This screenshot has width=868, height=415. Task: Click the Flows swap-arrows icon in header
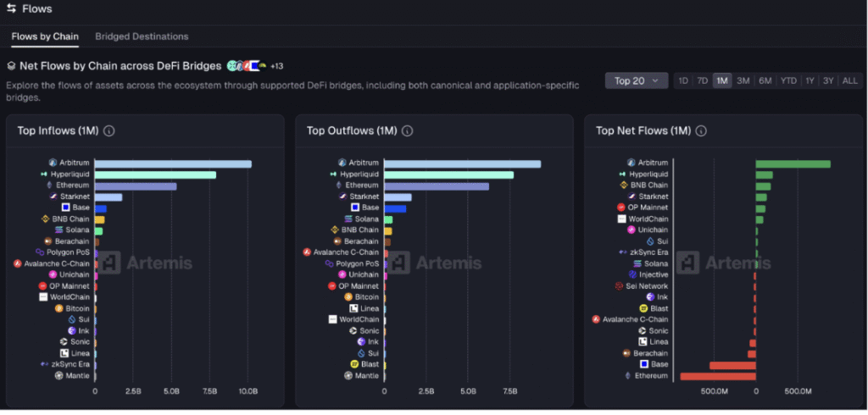11,8
